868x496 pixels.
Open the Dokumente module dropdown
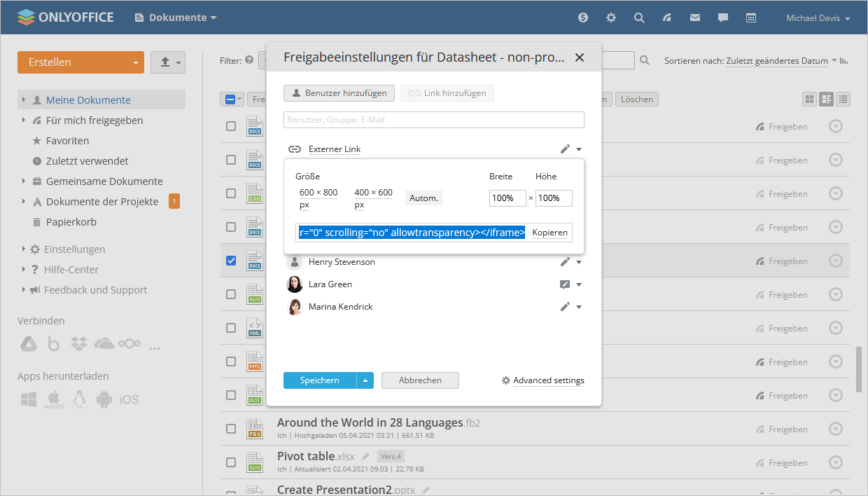tap(176, 18)
